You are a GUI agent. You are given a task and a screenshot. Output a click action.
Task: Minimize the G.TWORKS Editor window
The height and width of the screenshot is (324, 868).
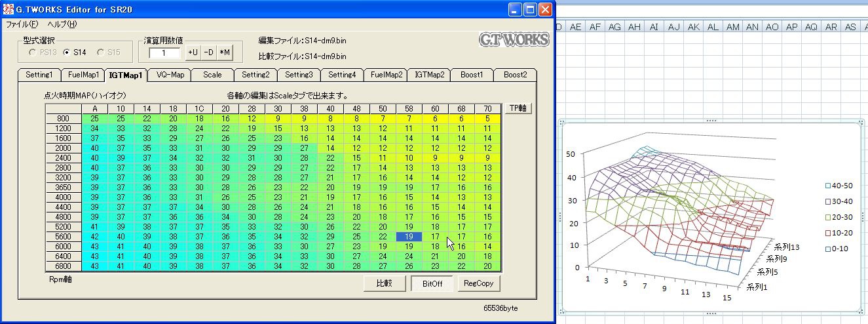[516, 9]
